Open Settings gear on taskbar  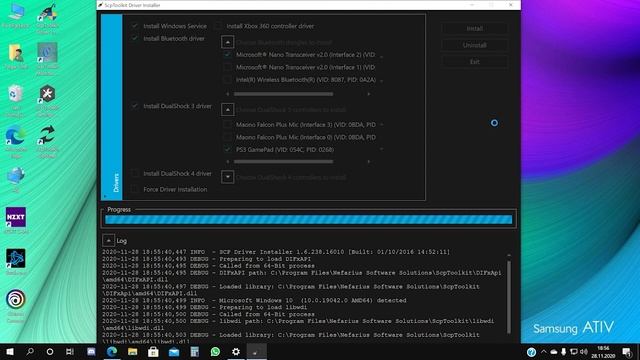coord(236,351)
